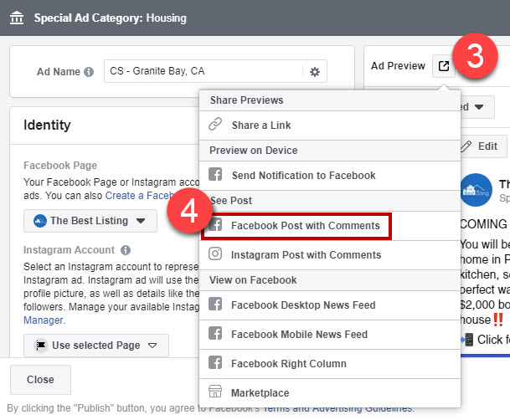Choose Instagram Post with Comments
Image resolution: width=510 pixels, height=420 pixels.
click(x=306, y=255)
